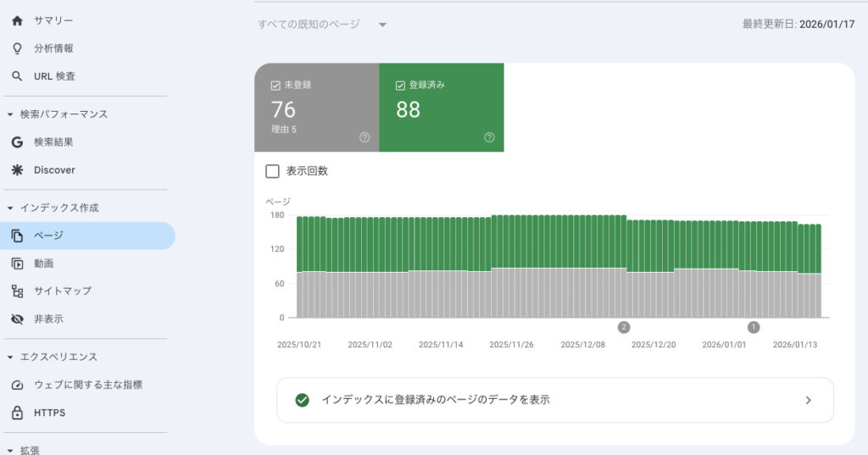868x455 pixels.
Task: View インデックスに登録済みのページのデータを表示
Action: coord(554,400)
